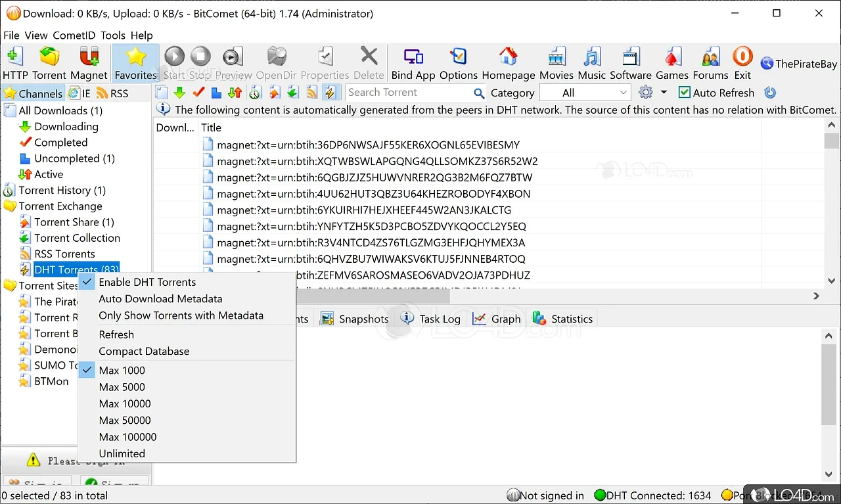
Task: Disable Enable DHT Torrents option
Action: pos(147,282)
